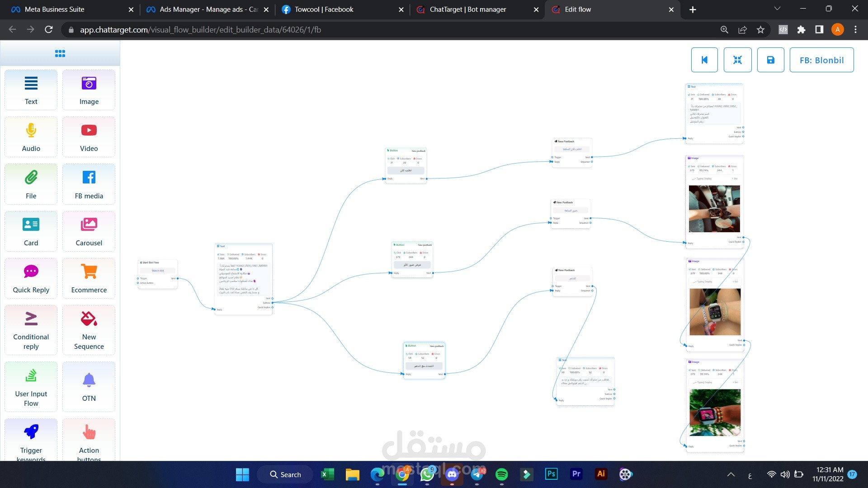Open Discord from the taskbar

(x=452, y=474)
